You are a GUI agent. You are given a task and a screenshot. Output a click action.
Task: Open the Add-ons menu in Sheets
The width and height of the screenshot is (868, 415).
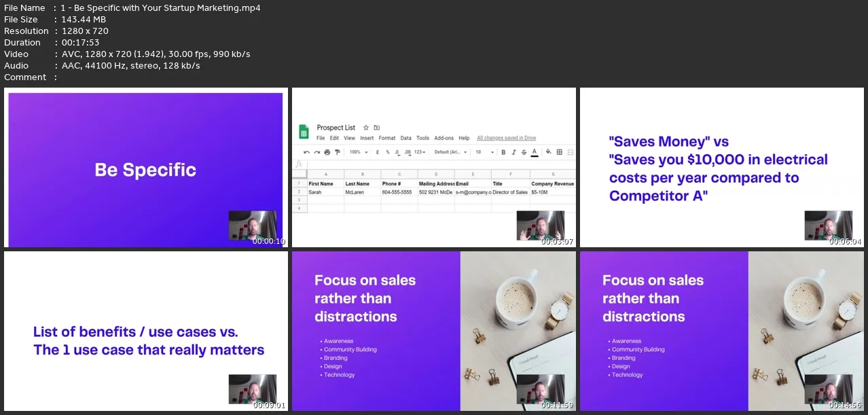point(444,138)
